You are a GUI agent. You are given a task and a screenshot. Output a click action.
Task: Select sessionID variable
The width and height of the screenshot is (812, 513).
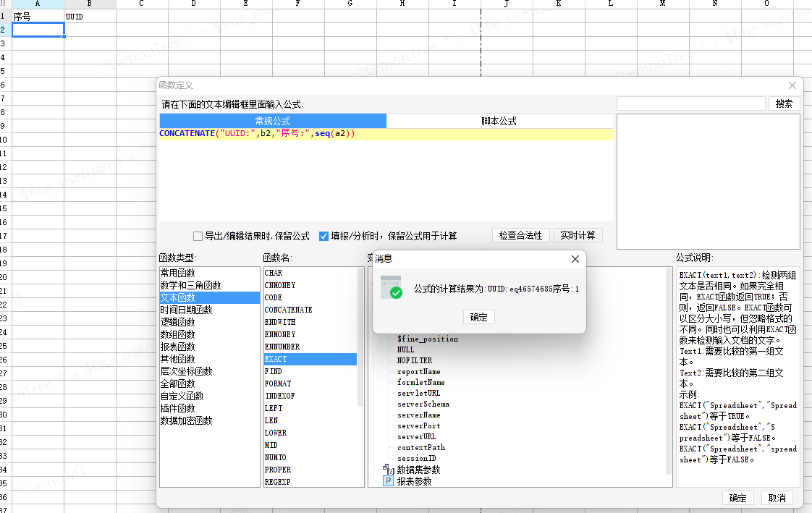click(417, 458)
